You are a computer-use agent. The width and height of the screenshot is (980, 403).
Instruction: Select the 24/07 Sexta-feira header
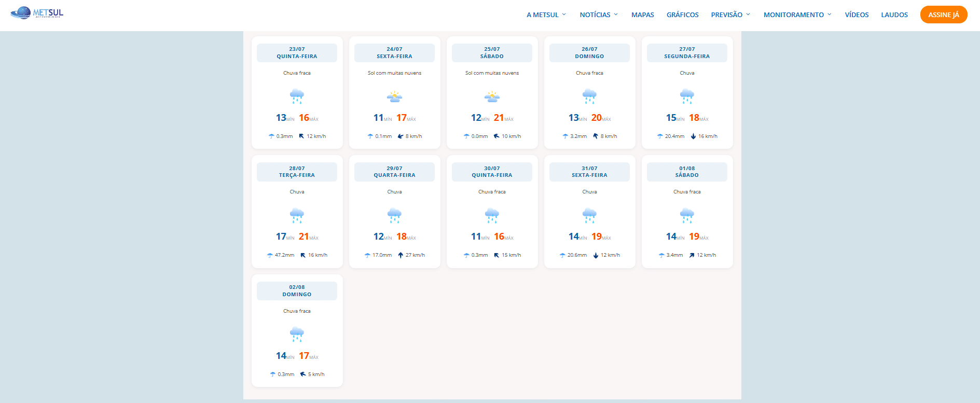[394, 53]
